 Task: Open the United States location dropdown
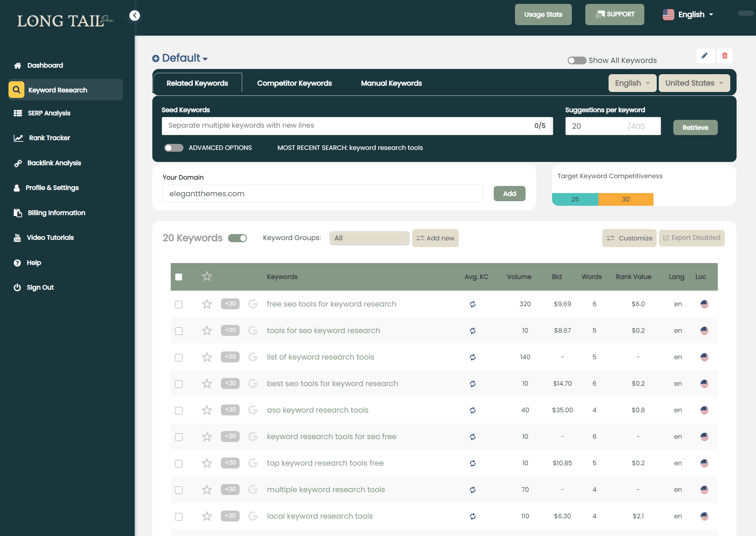693,82
